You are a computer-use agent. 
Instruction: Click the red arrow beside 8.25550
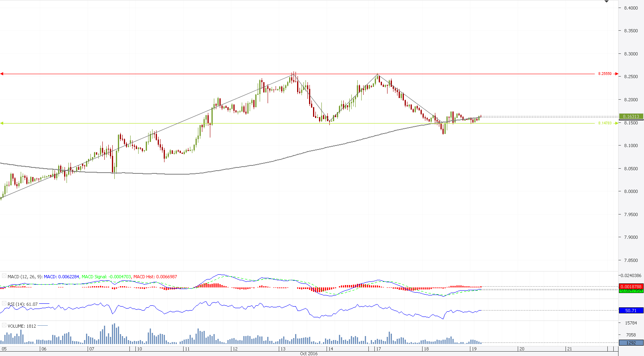point(616,74)
